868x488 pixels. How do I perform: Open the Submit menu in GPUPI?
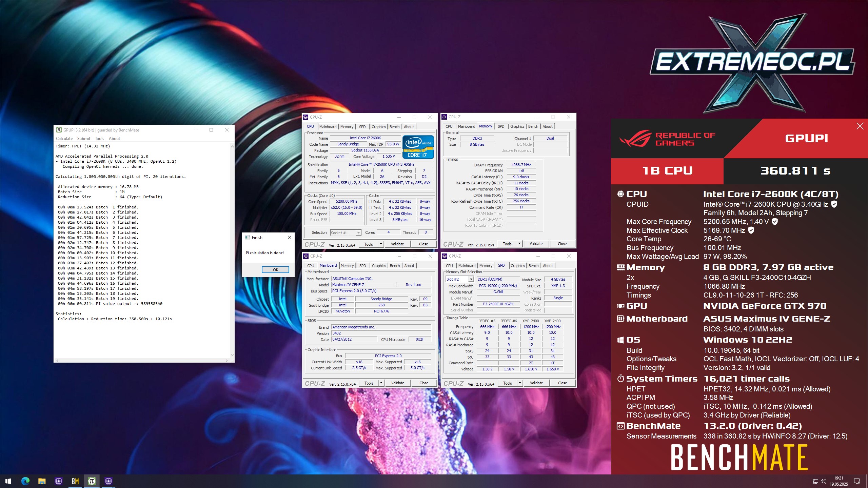coord(83,139)
